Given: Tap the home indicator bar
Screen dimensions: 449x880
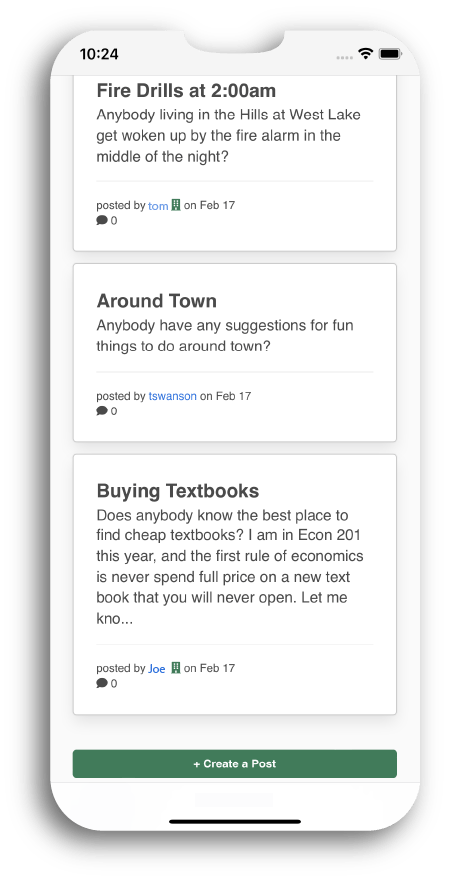Looking at the screenshot, I should click(235, 822).
